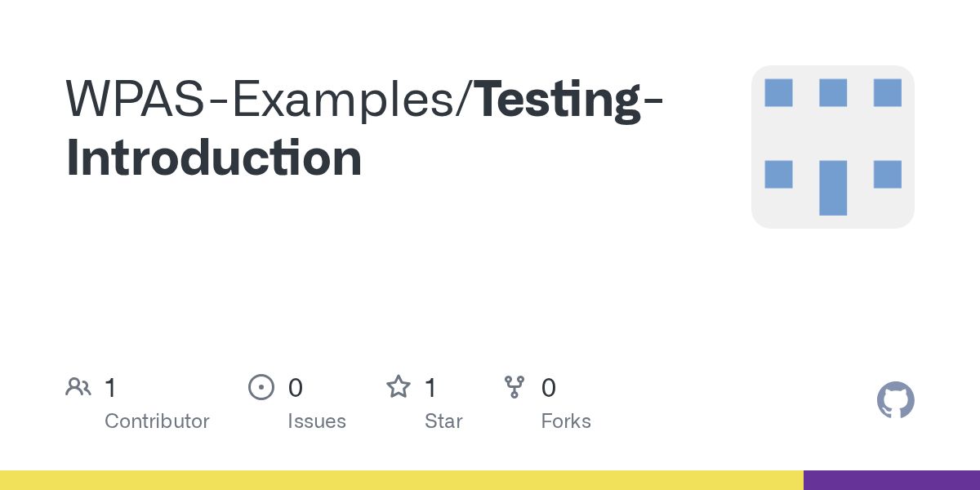Click the GitHub Octocat logo
980x490 pixels.
coord(895,400)
